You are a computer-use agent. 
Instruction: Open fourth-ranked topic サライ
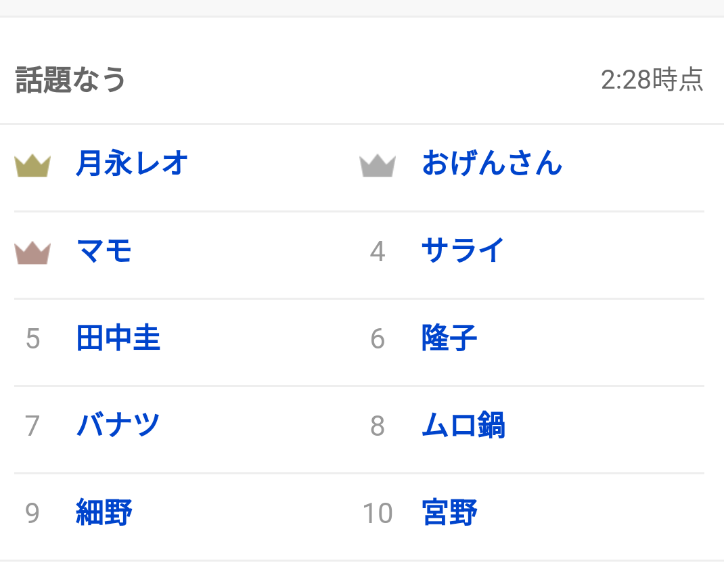click(x=463, y=251)
